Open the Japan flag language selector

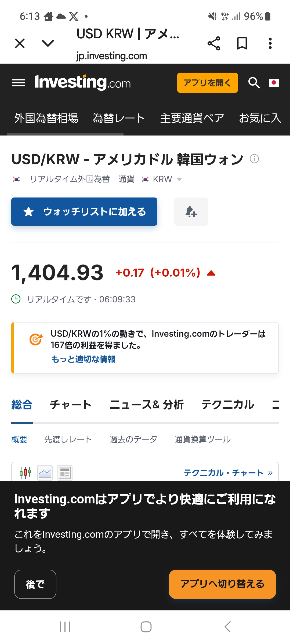(x=274, y=83)
